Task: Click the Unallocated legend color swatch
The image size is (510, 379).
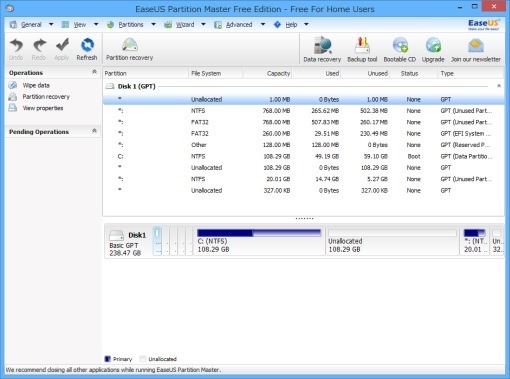Action: (x=143, y=359)
